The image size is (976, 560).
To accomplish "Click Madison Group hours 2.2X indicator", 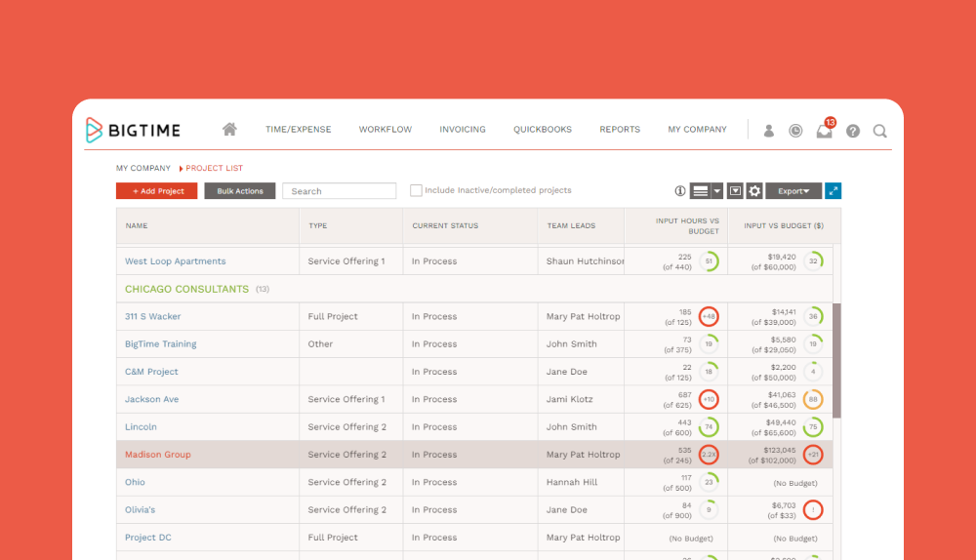I will pyautogui.click(x=709, y=455).
